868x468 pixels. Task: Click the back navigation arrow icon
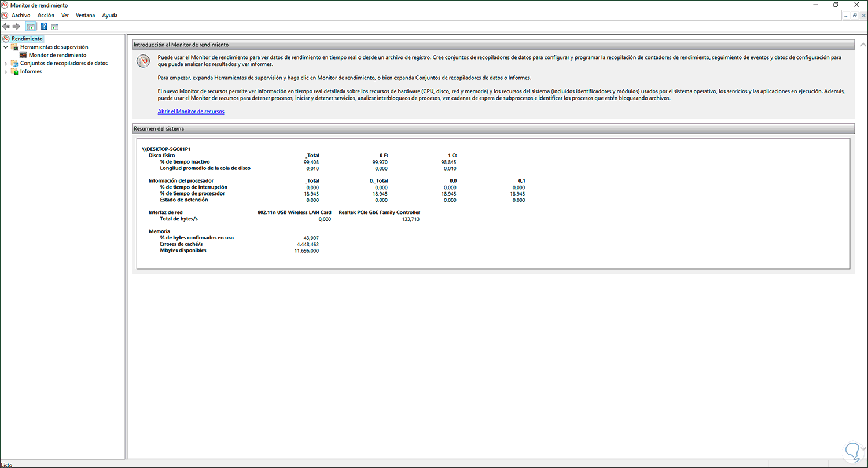click(x=6, y=25)
